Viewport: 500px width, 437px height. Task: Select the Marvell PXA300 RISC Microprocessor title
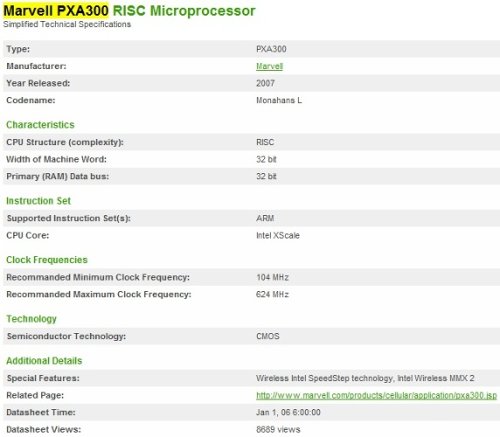(x=129, y=11)
